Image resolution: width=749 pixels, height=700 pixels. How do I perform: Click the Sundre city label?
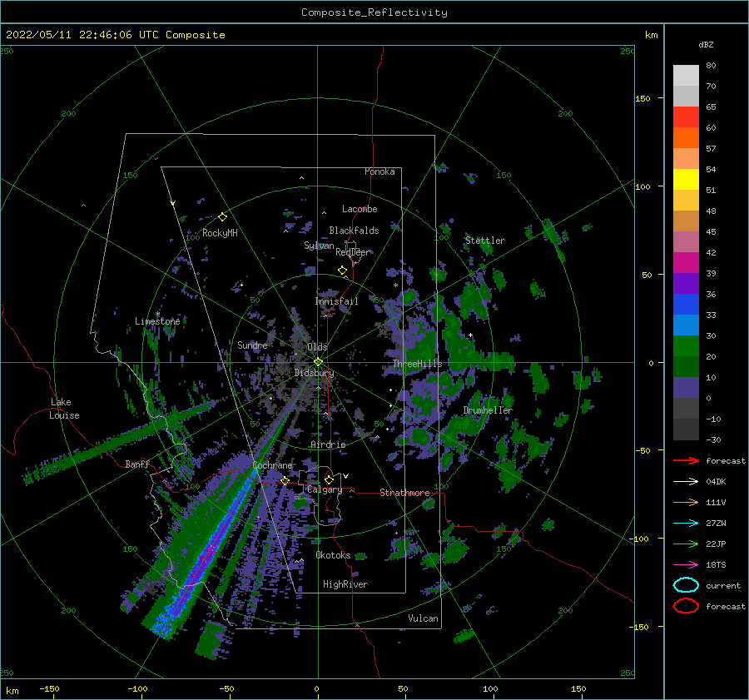coord(252,345)
